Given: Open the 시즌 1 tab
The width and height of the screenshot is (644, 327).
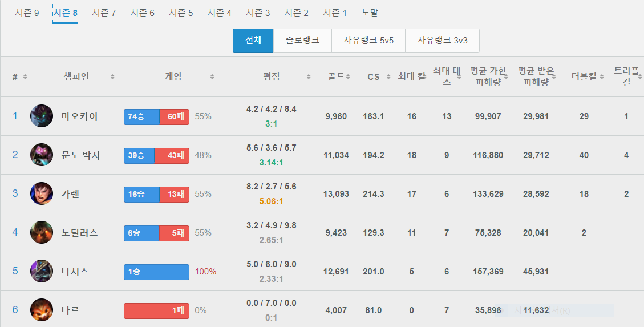Looking at the screenshot, I should point(335,13).
